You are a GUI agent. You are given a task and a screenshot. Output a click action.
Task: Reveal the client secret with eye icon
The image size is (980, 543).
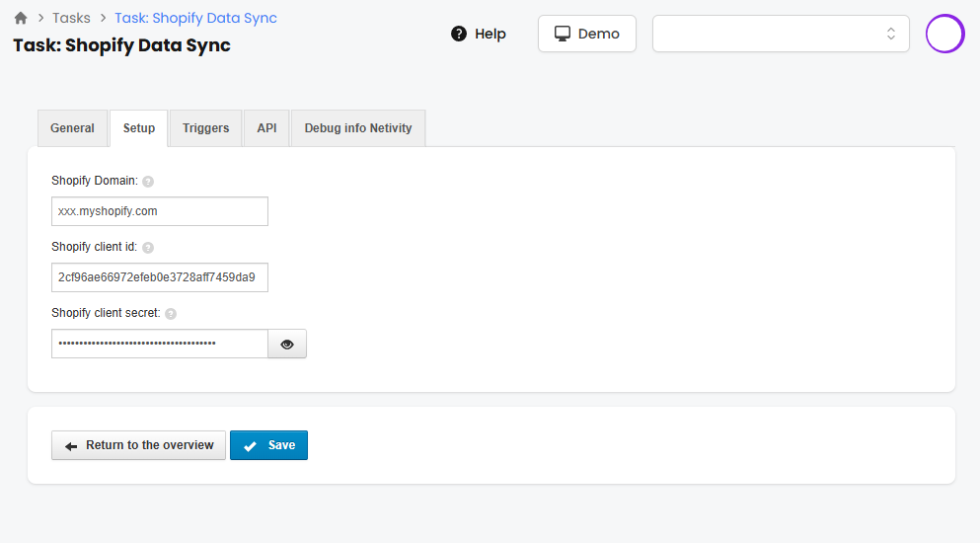(287, 345)
